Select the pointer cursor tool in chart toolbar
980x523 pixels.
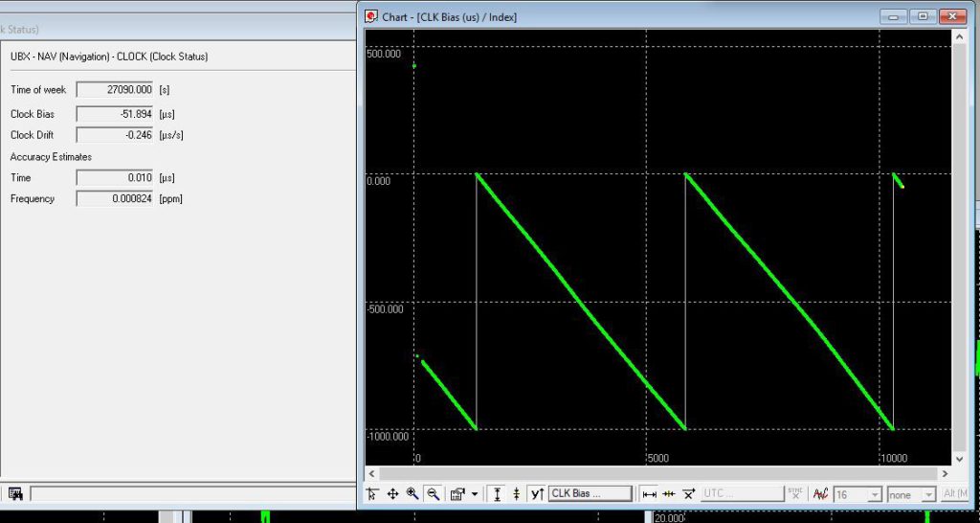coord(371,494)
